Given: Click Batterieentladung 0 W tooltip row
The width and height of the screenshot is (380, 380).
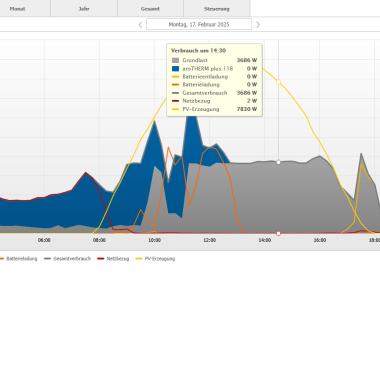Looking at the screenshot, I should point(214,77).
